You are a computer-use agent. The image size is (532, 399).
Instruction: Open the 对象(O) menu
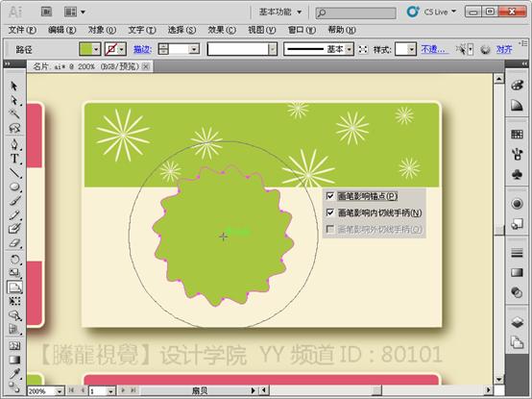click(x=102, y=30)
